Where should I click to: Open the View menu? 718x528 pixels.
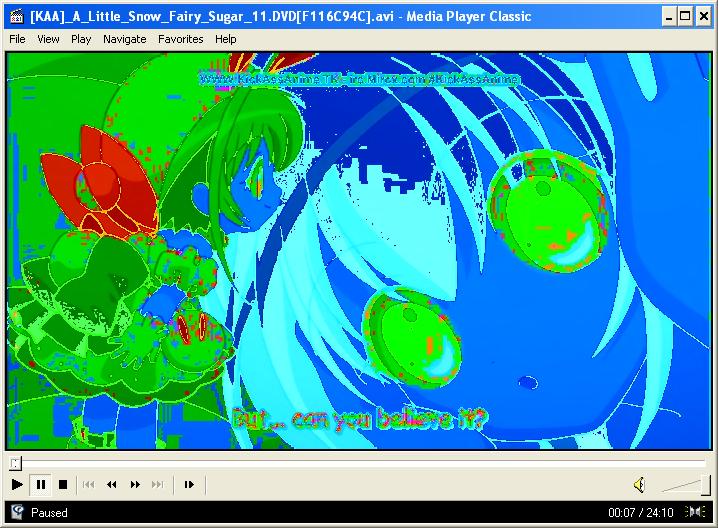[x=48, y=39]
